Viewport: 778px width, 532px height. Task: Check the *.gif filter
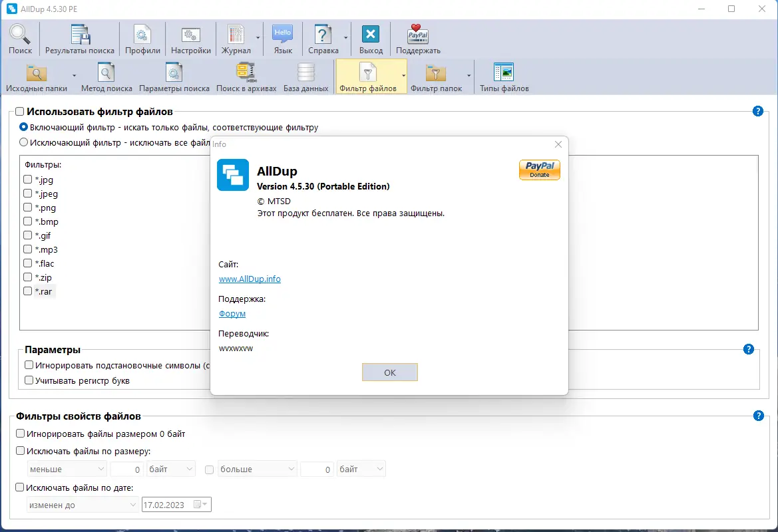coord(28,235)
